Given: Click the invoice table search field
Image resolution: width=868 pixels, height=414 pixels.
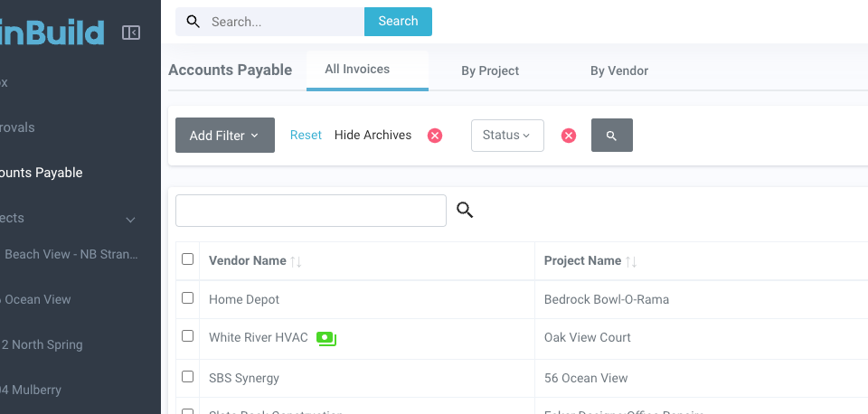Looking at the screenshot, I should (311, 211).
